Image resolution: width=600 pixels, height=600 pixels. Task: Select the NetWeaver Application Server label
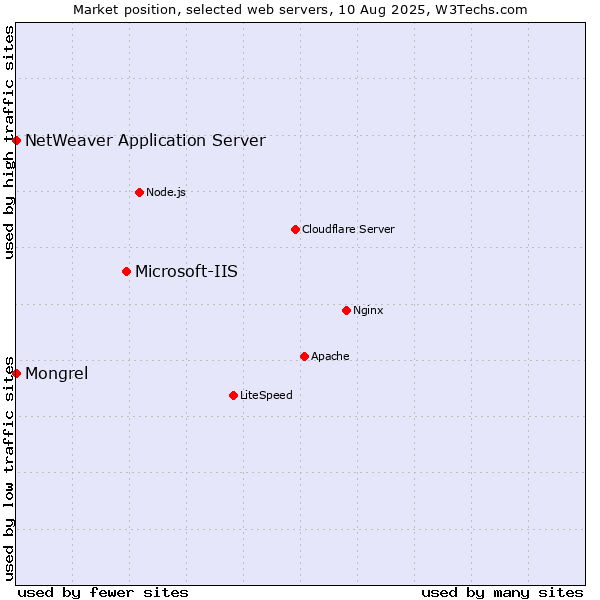pyautogui.click(x=145, y=140)
